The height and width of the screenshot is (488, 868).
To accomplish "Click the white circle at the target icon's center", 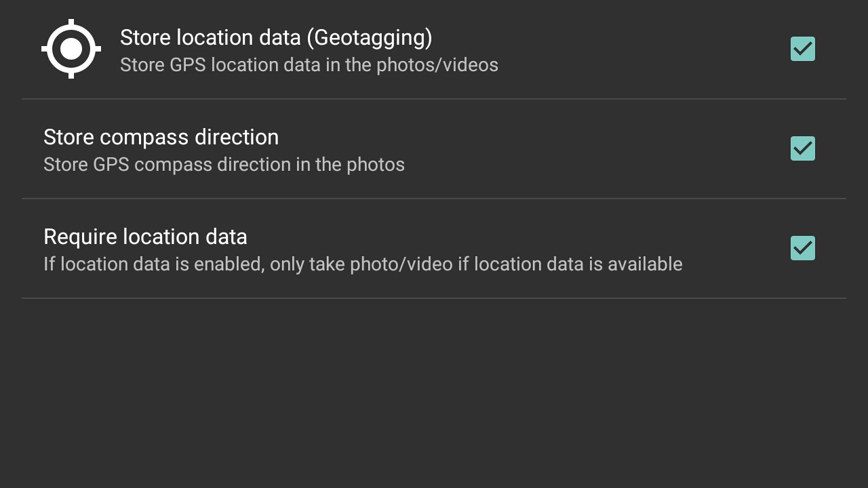I will coord(71,49).
